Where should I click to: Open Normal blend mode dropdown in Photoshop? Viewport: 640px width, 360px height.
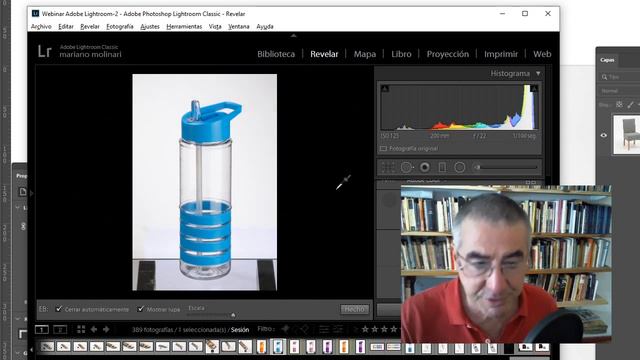click(x=620, y=91)
